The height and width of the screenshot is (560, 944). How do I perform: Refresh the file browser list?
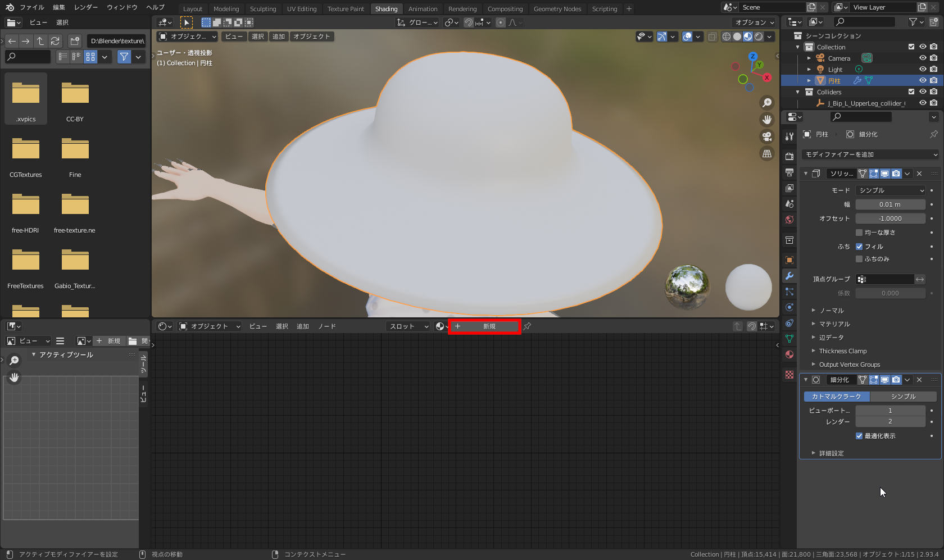click(x=55, y=41)
